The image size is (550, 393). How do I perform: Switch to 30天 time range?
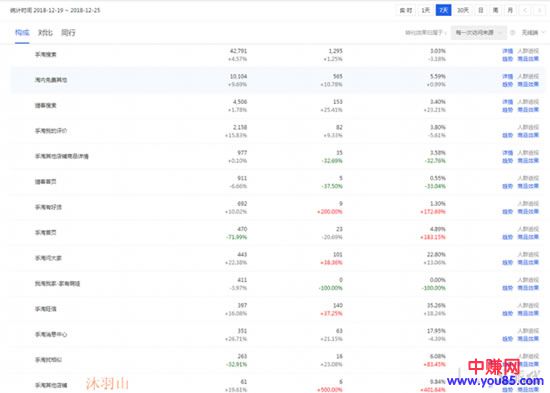[463, 11]
